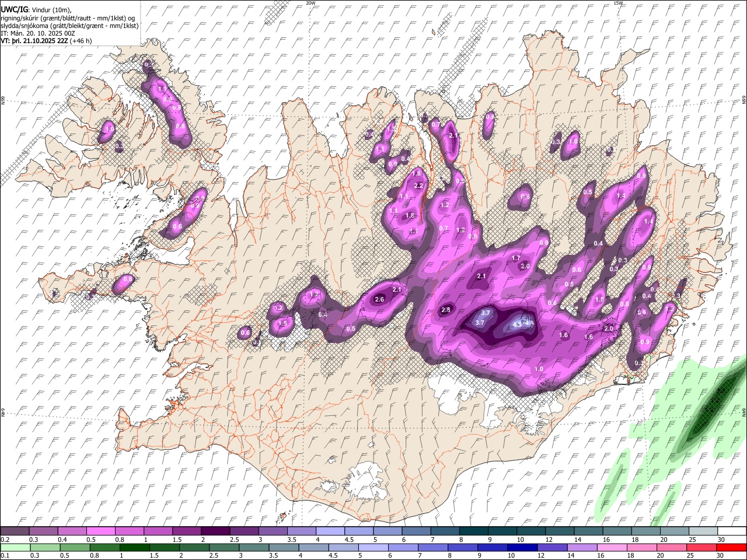Click the '15W' longitude label at top
The width and height of the screenshot is (747, 560).
click(618, 3)
